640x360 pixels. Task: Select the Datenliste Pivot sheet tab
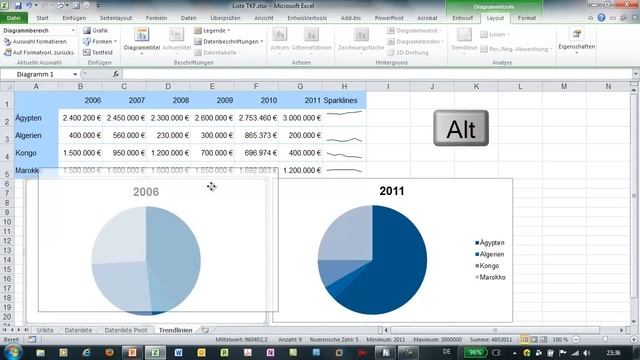126,330
